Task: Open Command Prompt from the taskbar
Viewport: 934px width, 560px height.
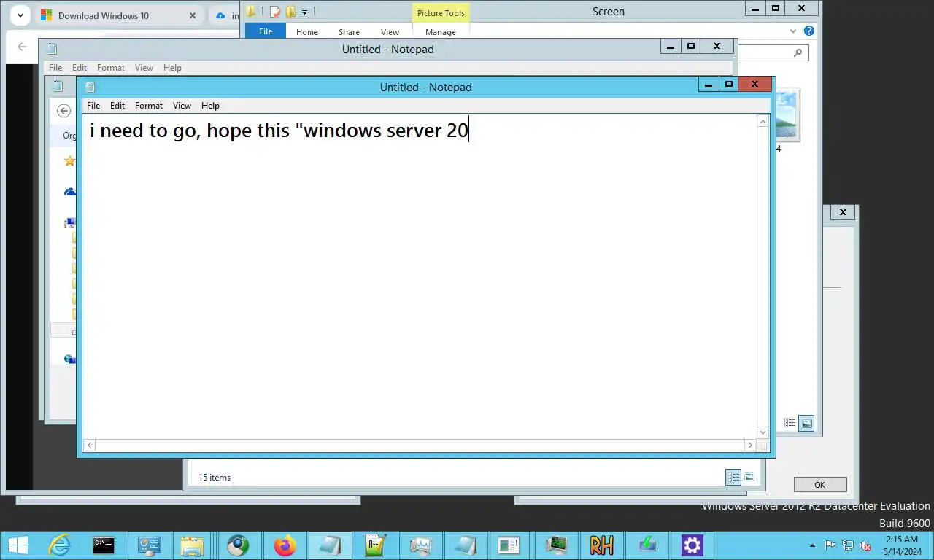Action: coord(104,545)
